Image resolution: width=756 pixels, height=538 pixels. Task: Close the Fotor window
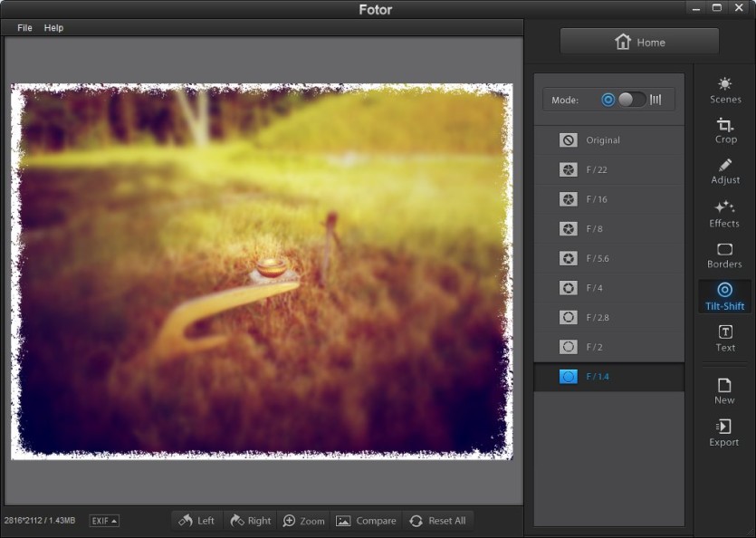coord(739,8)
